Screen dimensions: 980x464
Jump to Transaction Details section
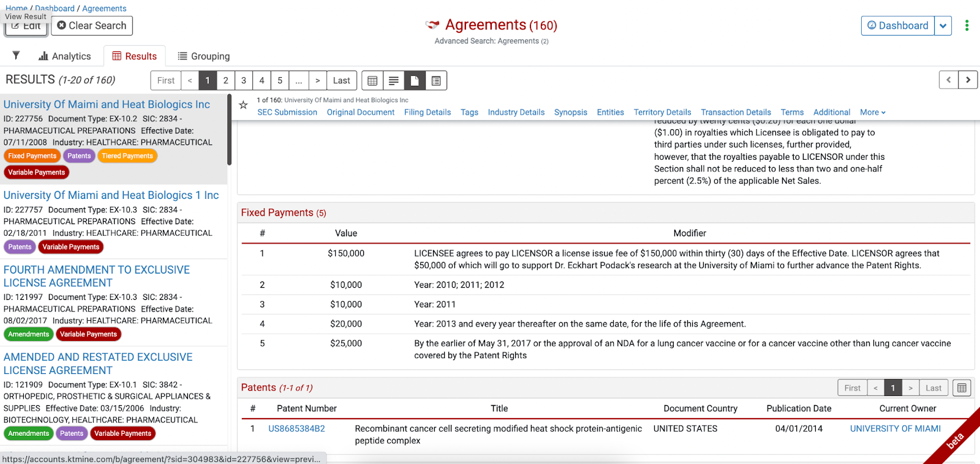click(736, 113)
